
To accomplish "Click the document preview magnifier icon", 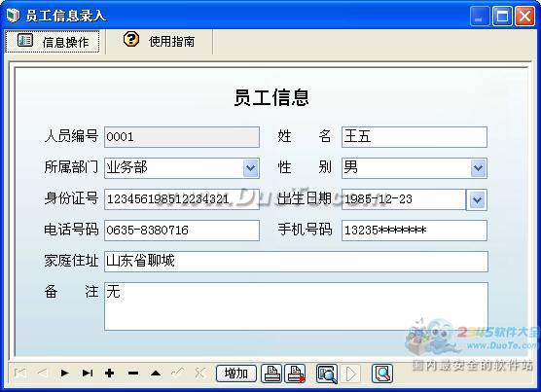I will pyautogui.click(x=382, y=374).
